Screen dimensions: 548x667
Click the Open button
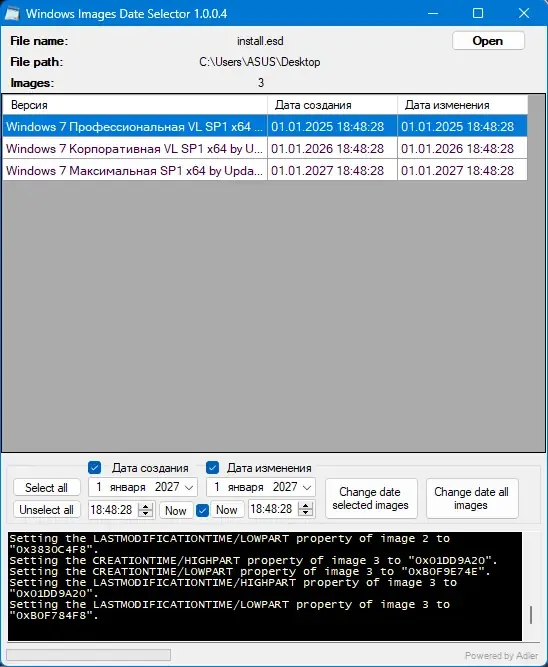point(488,41)
